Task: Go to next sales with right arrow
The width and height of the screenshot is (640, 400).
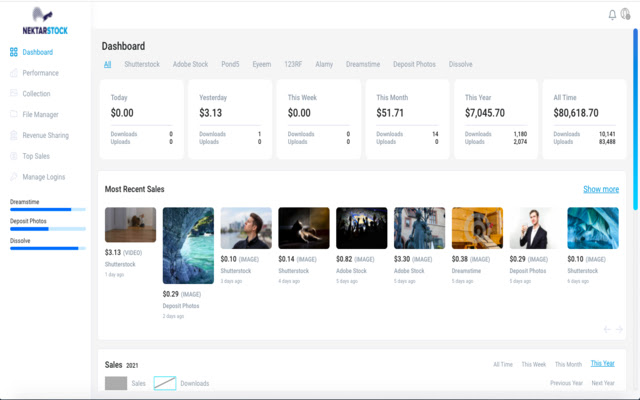Action: tap(619, 329)
